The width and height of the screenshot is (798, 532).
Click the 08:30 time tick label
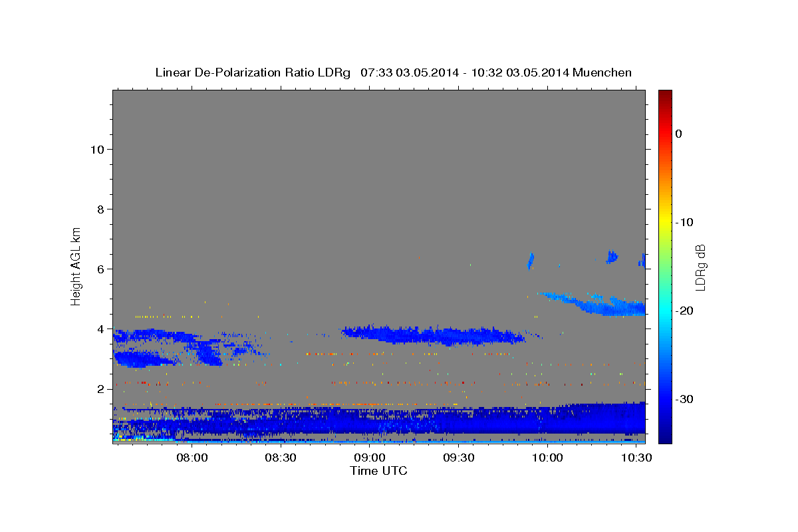tap(281, 458)
